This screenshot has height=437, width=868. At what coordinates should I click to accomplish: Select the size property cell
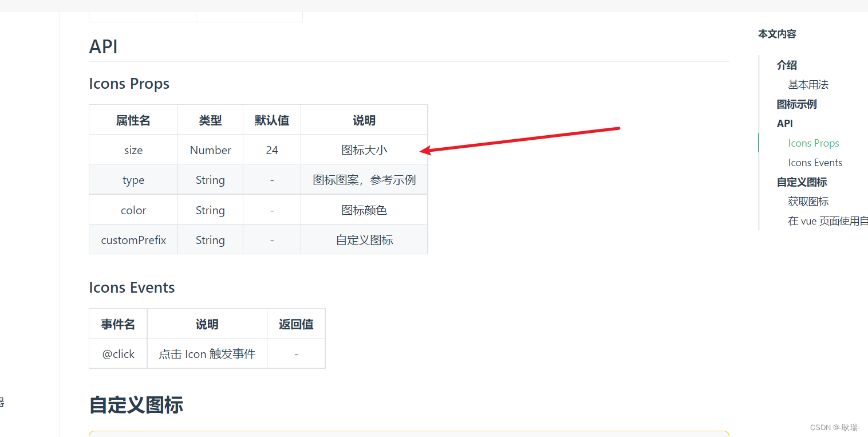click(x=133, y=150)
